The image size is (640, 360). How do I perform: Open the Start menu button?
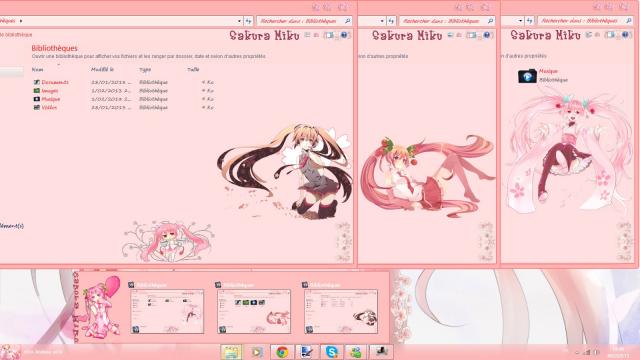(9, 352)
